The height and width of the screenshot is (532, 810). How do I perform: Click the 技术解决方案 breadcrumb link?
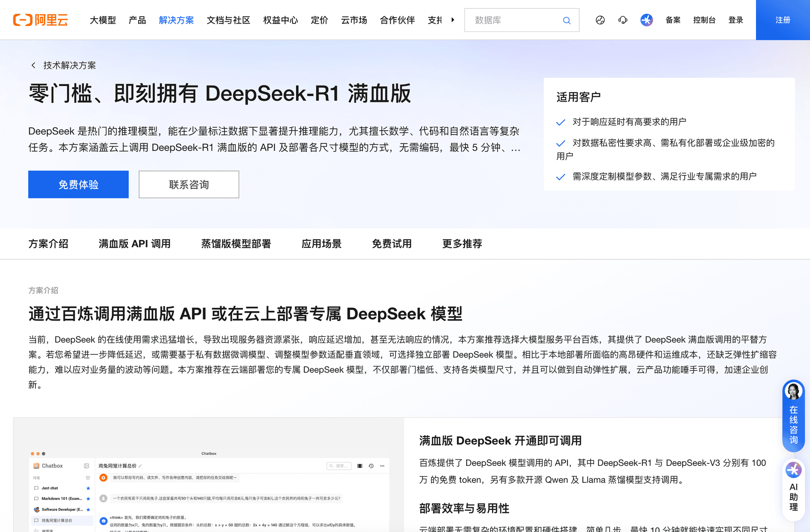click(70, 65)
